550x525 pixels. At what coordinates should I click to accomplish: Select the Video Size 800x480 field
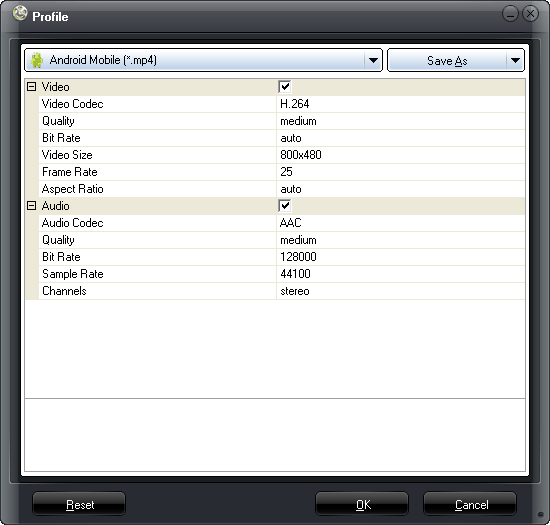click(x=401, y=155)
